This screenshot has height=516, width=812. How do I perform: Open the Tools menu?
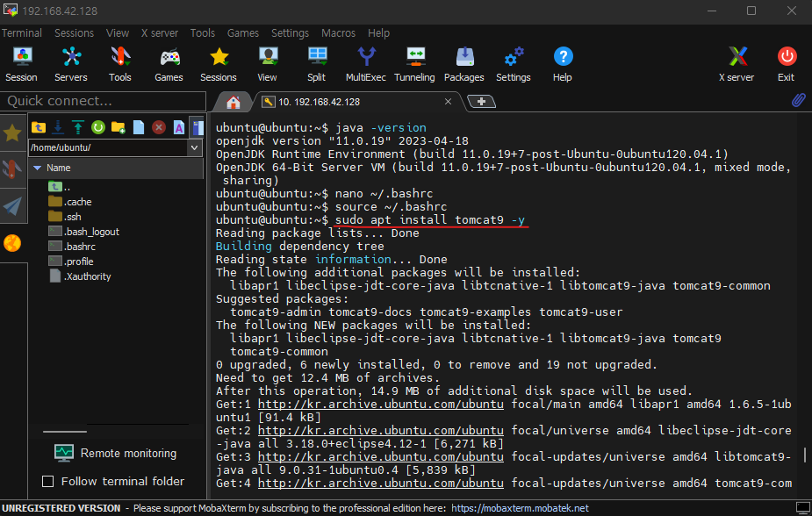(203, 33)
